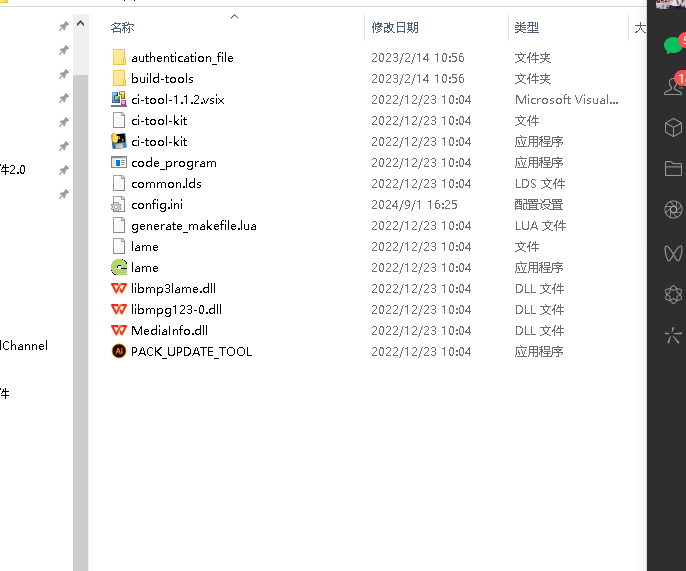Screen dimensions: 686x571
Task: Select ci-tool-kit application icon of type 应用程序
Action: (119, 141)
